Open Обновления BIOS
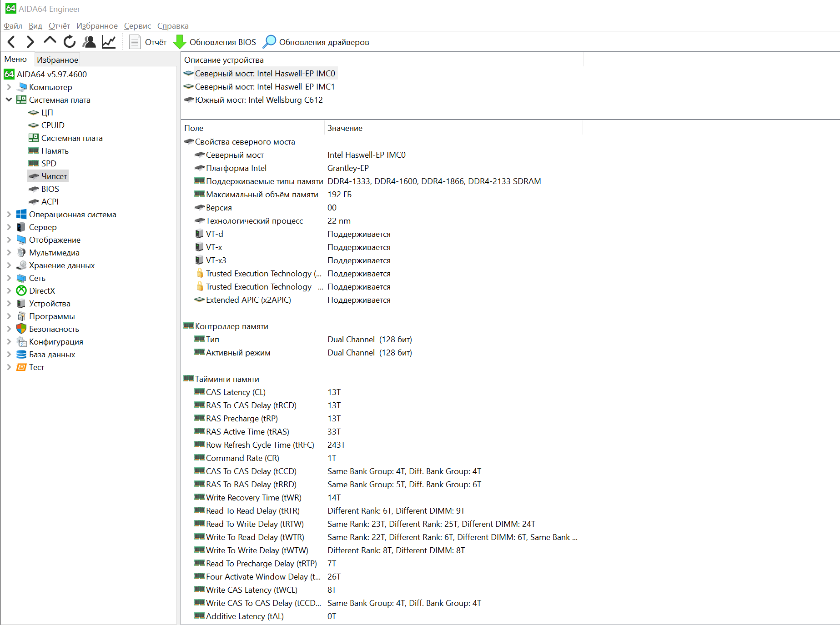This screenshot has width=840, height=625. (x=215, y=42)
